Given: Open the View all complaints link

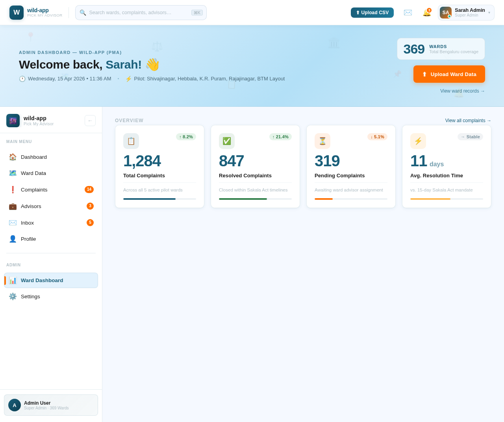Looking at the screenshot, I should coord(468,121).
